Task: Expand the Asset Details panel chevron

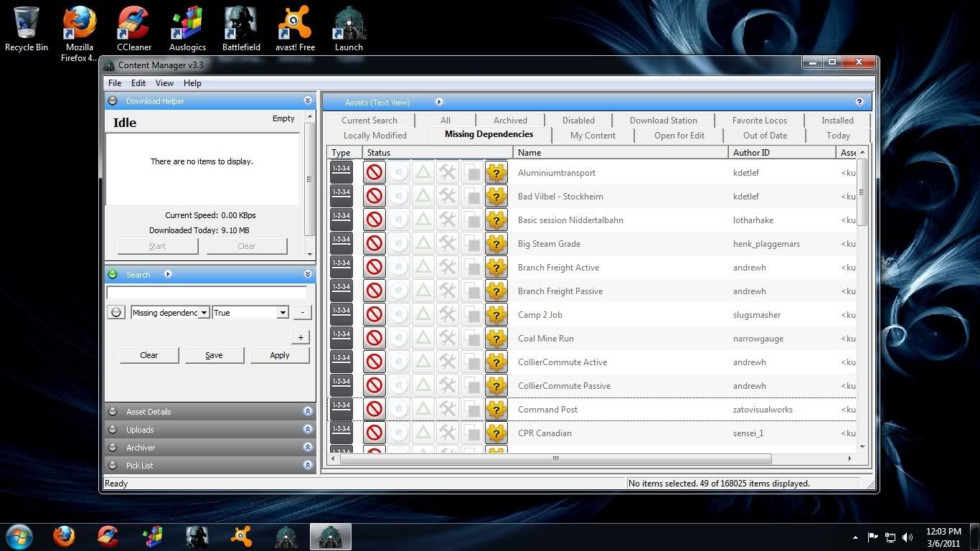Action: coord(308,412)
